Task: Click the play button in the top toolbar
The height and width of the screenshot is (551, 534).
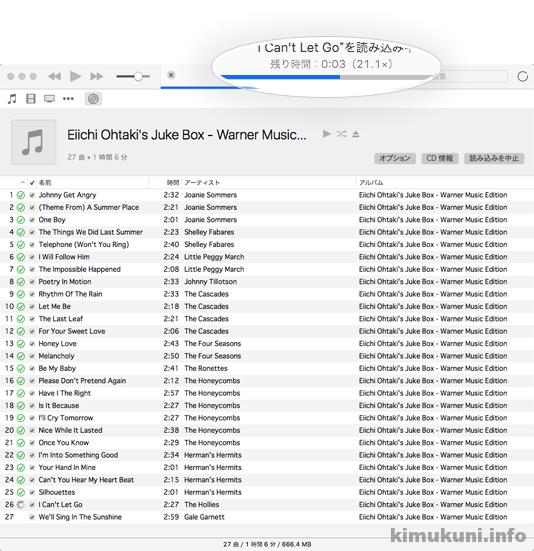Action: pyautogui.click(x=75, y=76)
